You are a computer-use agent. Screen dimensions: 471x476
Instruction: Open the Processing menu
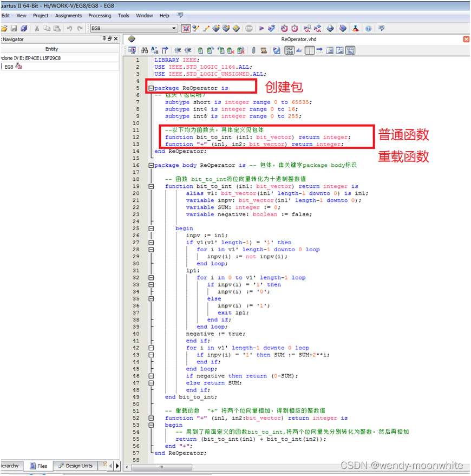point(100,16)
